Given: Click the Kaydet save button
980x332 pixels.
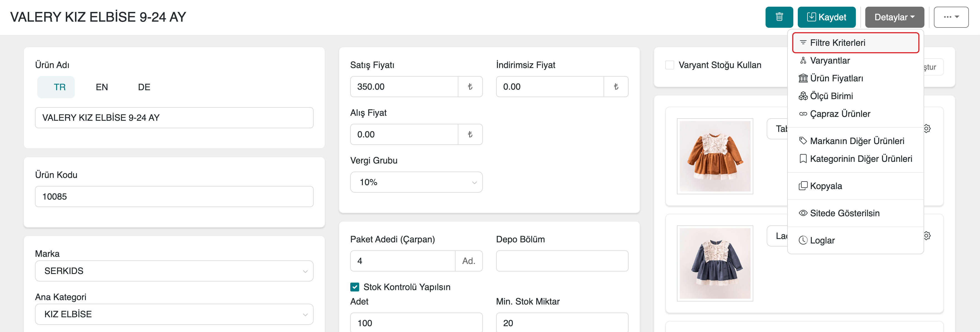Looking at the screenshot, I should click(x=826, y=17).
